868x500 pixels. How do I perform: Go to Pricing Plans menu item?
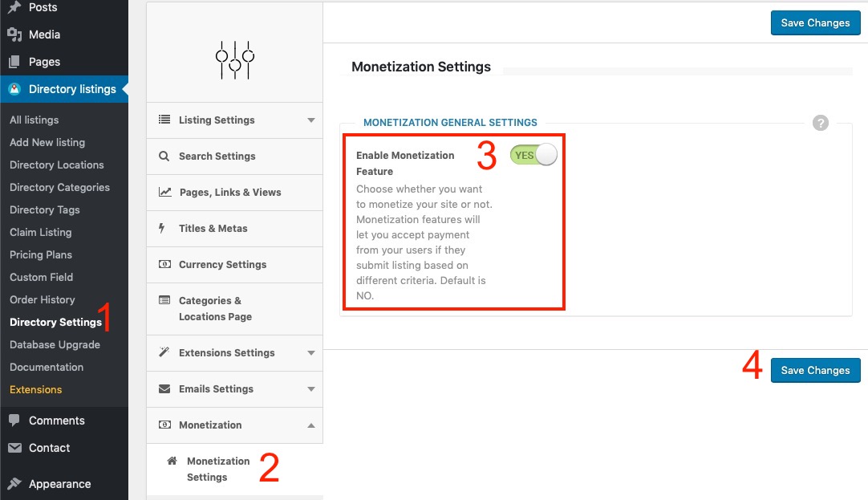pyautogui.click(x=40, y=254)
